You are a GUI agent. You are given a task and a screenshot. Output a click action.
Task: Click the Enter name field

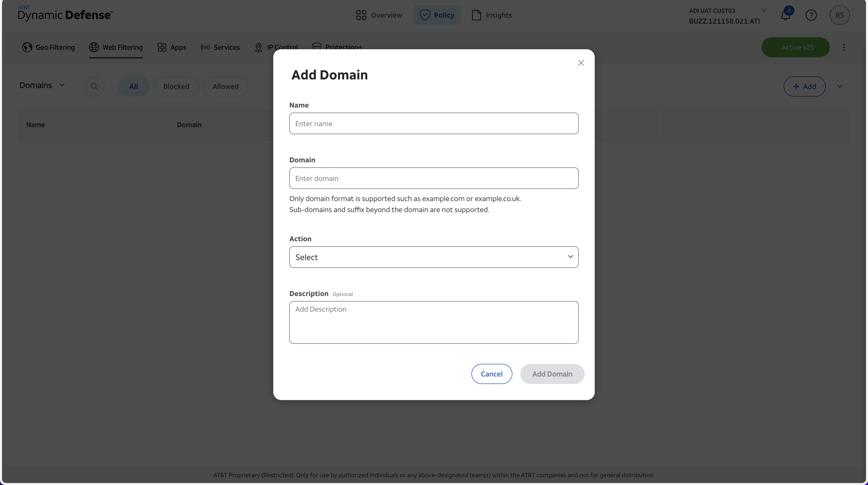click(434, 123)
